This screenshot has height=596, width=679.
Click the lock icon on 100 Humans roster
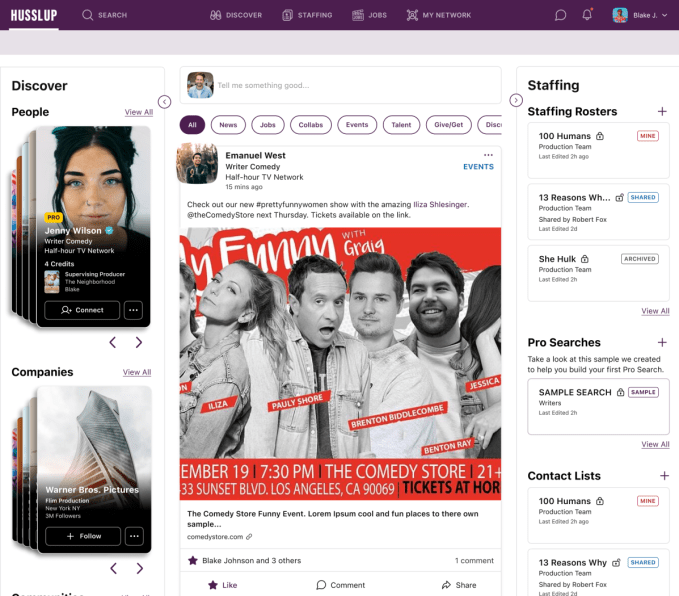(x=600, y=136)
